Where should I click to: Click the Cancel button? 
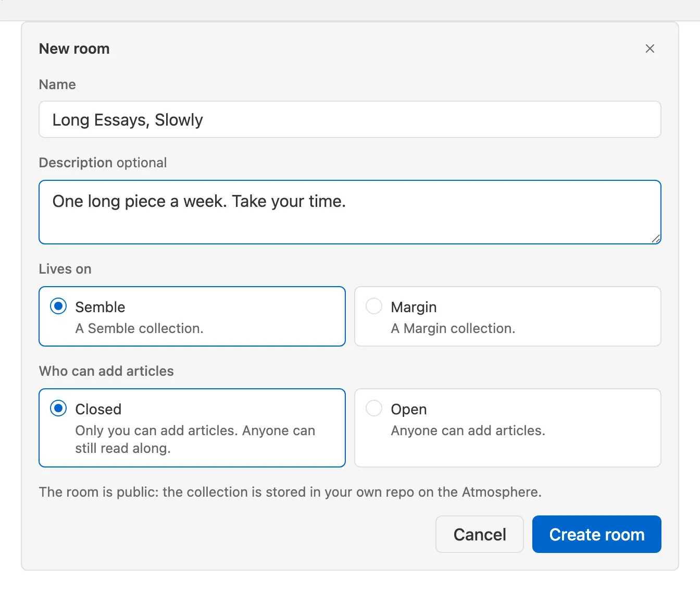[480, 534]
